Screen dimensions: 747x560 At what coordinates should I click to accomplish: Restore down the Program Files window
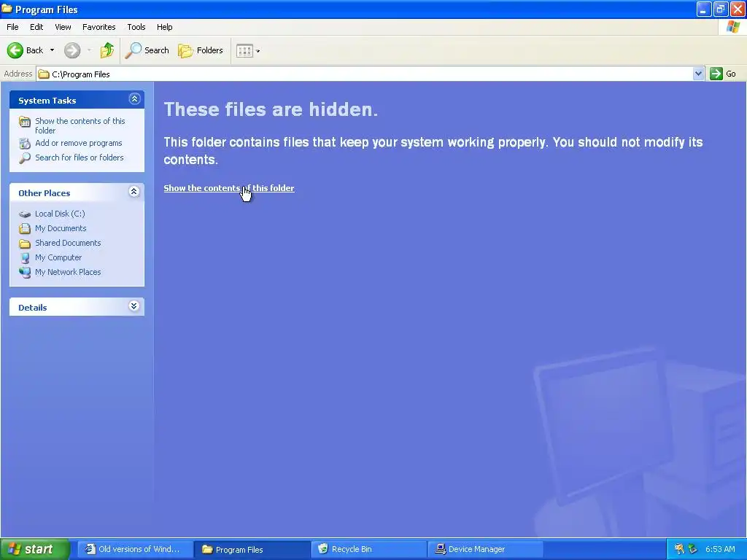coord(721,9)
